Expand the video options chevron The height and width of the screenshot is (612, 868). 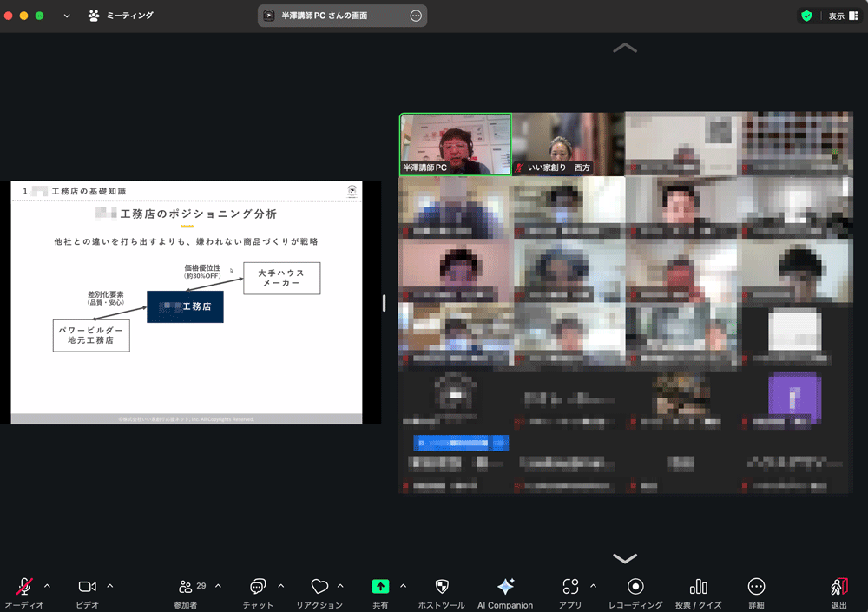[x=109, y=586]
